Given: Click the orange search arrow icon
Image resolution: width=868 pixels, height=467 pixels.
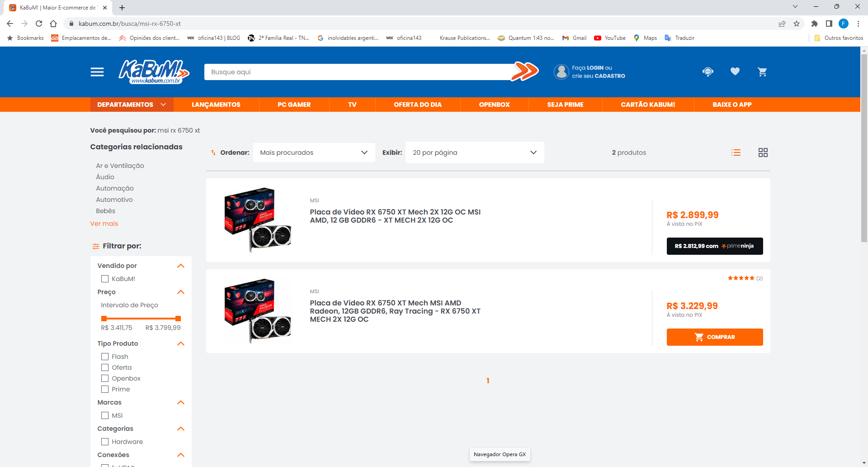Looking at the screenshot, I should (525, 71).
